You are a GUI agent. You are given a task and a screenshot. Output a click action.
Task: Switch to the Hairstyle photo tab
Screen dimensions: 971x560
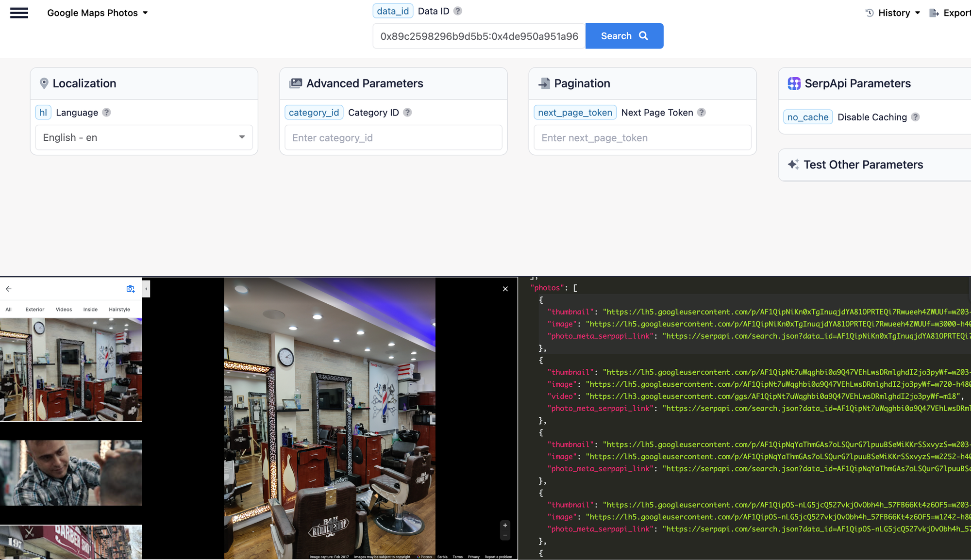pos(119,310)
